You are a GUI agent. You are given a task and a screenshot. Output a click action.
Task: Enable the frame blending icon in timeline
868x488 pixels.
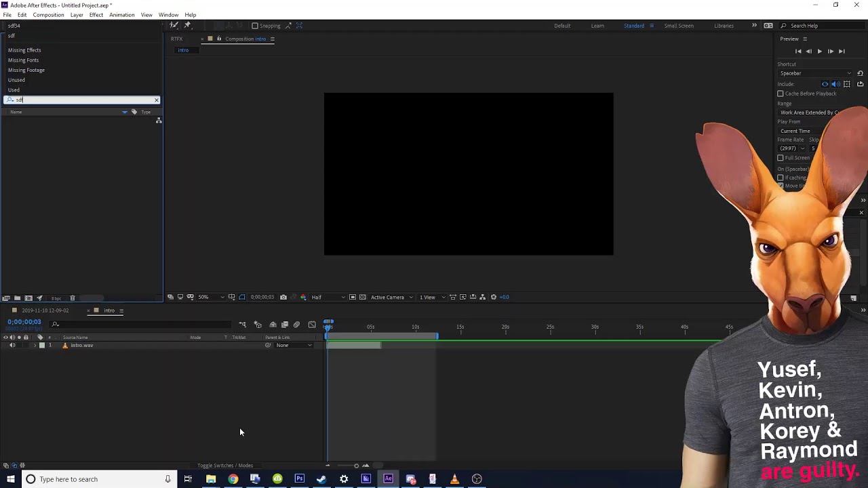(x=285, y=325)
